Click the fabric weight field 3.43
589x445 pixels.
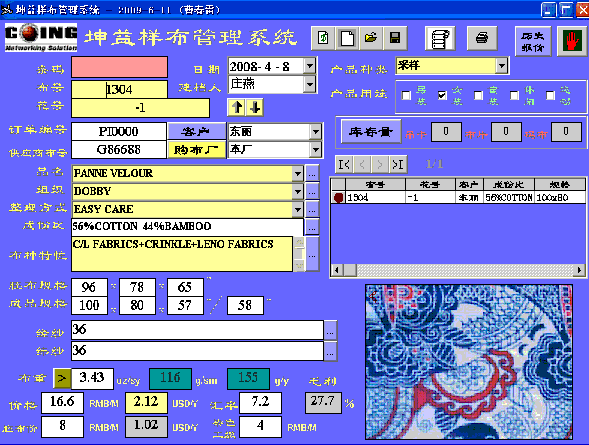pos(92,378)
